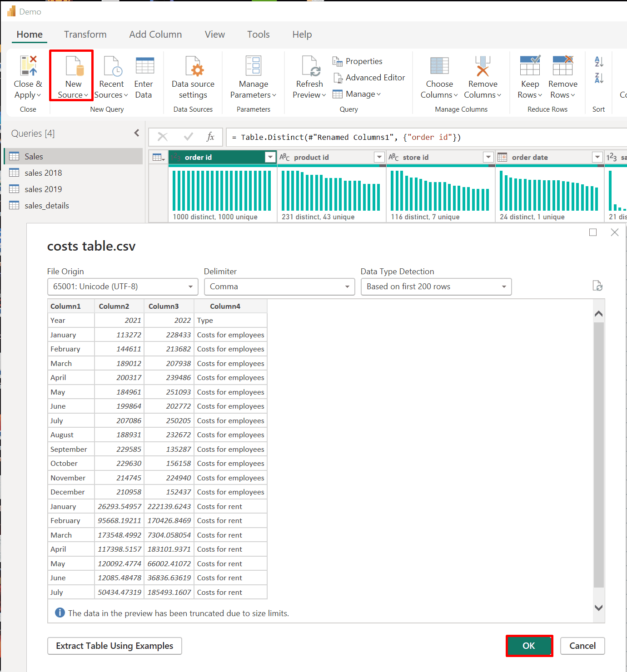The width and height of the screenshot is (627, 672).
Task: Collapse the Queries pane
Action: click(x=137, y=133)
